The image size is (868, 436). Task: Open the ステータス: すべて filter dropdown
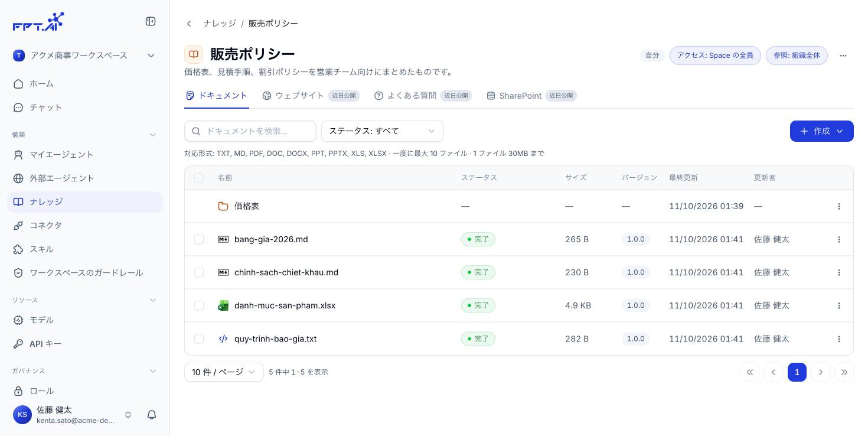click(383, 131)
